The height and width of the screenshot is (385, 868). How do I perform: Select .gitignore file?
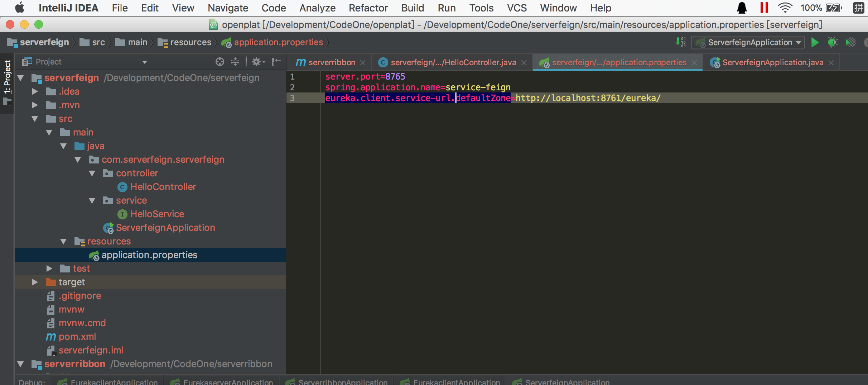(79, 296)
